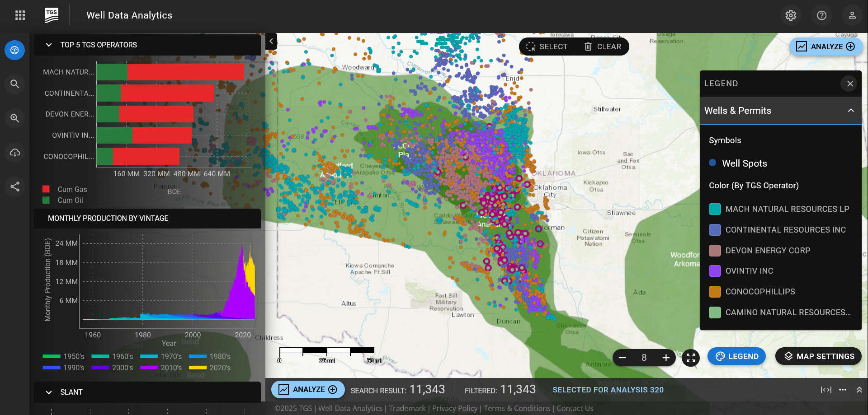Expand the Slant section

click(49, 392)
